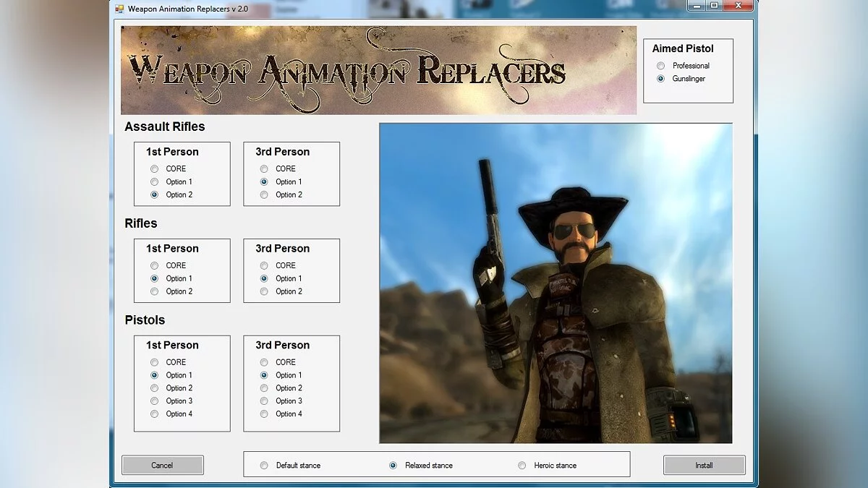Click the app icon in the title bar

point(119,9)
